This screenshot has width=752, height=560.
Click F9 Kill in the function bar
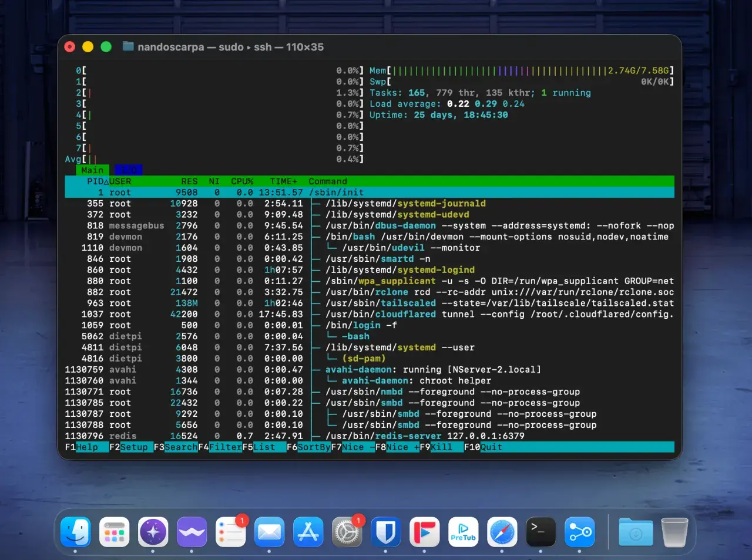[x=442, y=447]
